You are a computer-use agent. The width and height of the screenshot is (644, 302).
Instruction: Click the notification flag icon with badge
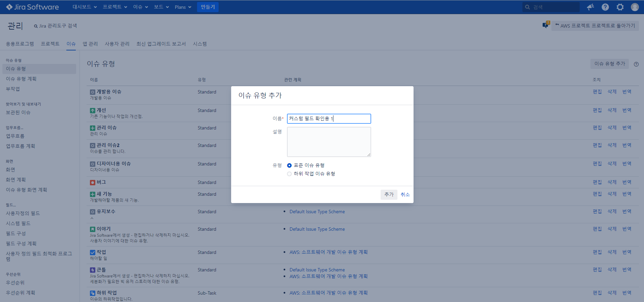coord(546,25)
